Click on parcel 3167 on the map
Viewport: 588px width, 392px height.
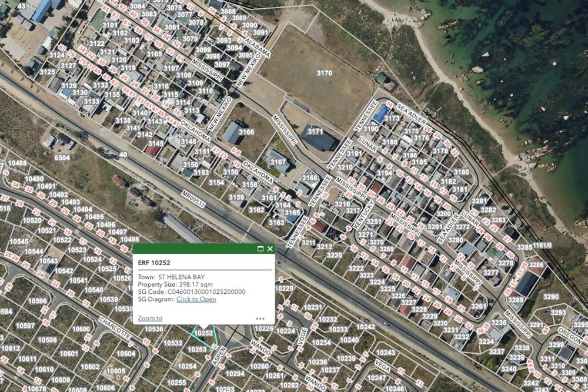click(x=278, y=162)
